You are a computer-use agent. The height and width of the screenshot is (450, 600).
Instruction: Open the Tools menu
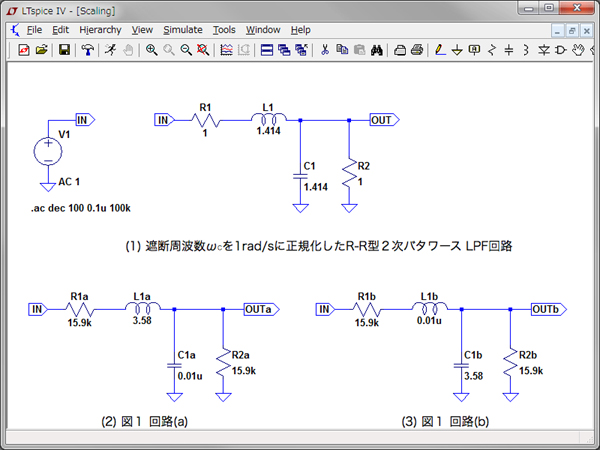tap(224, 30)
